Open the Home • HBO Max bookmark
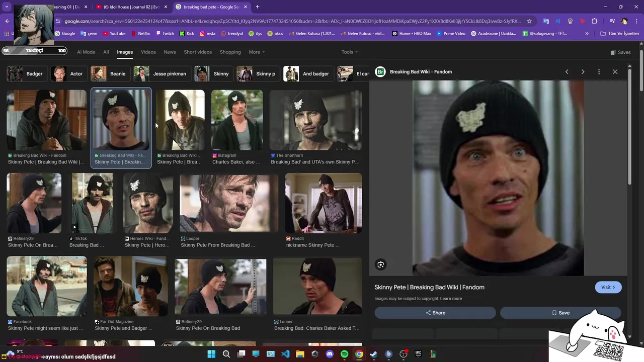Viewport: 644px width, 362px height. pos(412,34)
